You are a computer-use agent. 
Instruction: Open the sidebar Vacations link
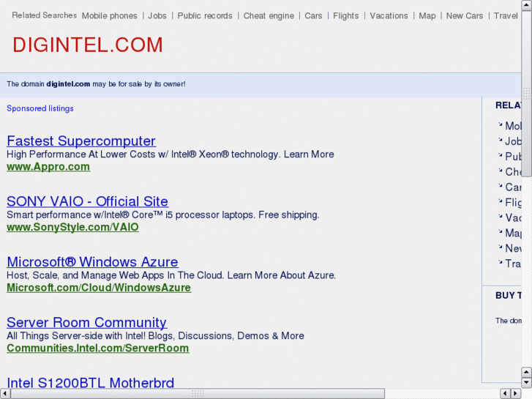513,217
